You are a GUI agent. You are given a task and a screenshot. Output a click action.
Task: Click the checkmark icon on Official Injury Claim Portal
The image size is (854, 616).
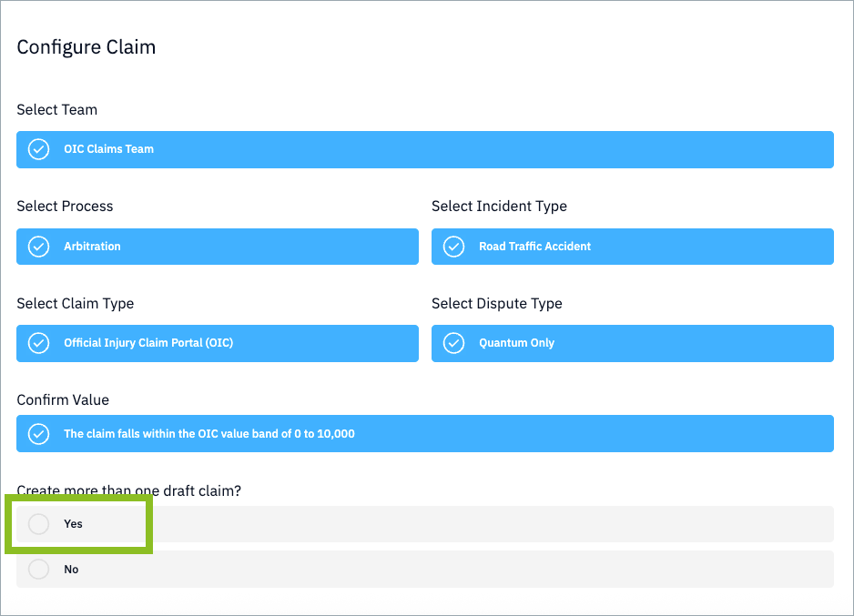[37, 343]
